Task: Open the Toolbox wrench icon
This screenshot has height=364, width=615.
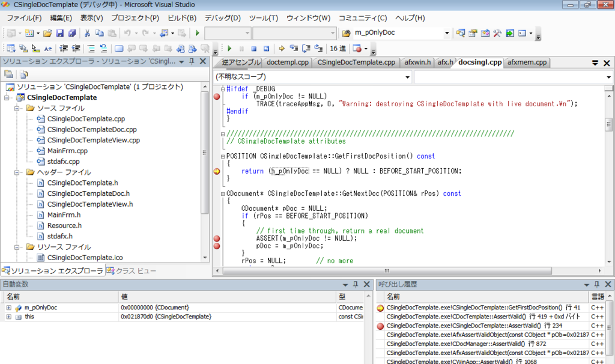Action: click(x=497, y=34)
